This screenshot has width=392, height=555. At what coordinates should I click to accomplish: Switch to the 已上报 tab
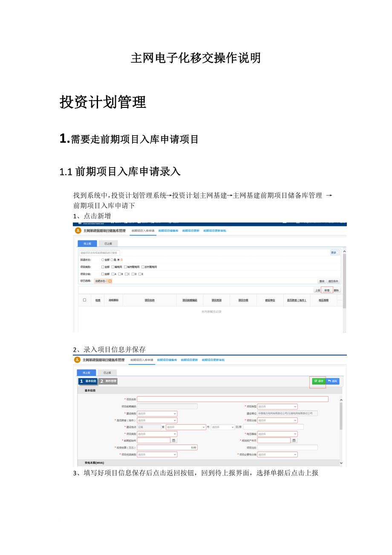[x=109, y=243]
